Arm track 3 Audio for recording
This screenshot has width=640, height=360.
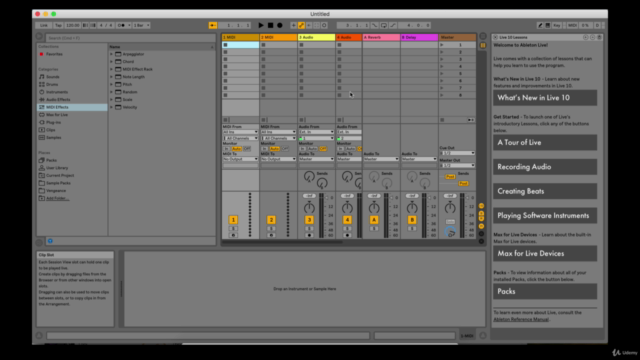coord(309,236)
